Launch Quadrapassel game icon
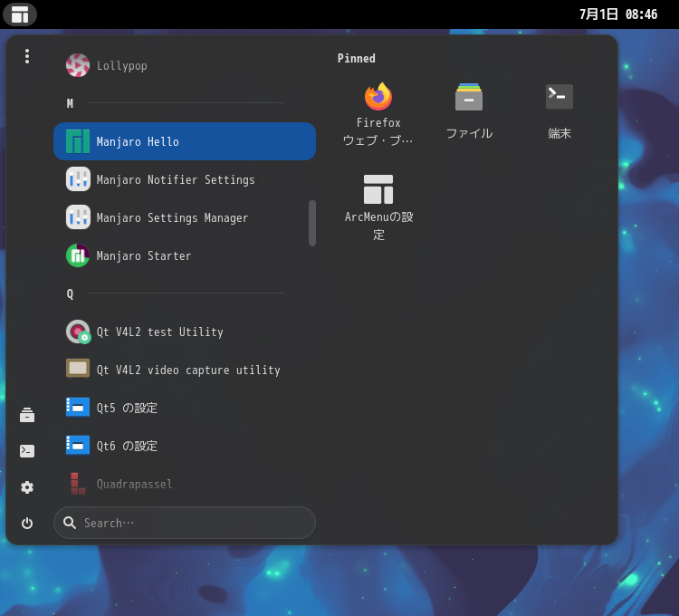This screenshot has width=679, height=616. point(78,484)
